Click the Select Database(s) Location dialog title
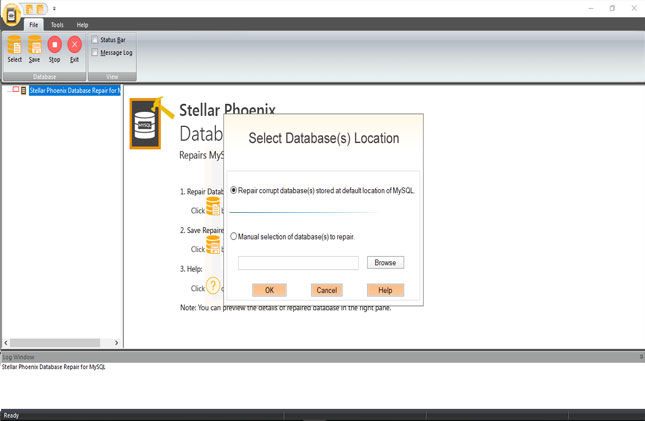The height and width of the screenshot is (421, 645). [324, 138]
